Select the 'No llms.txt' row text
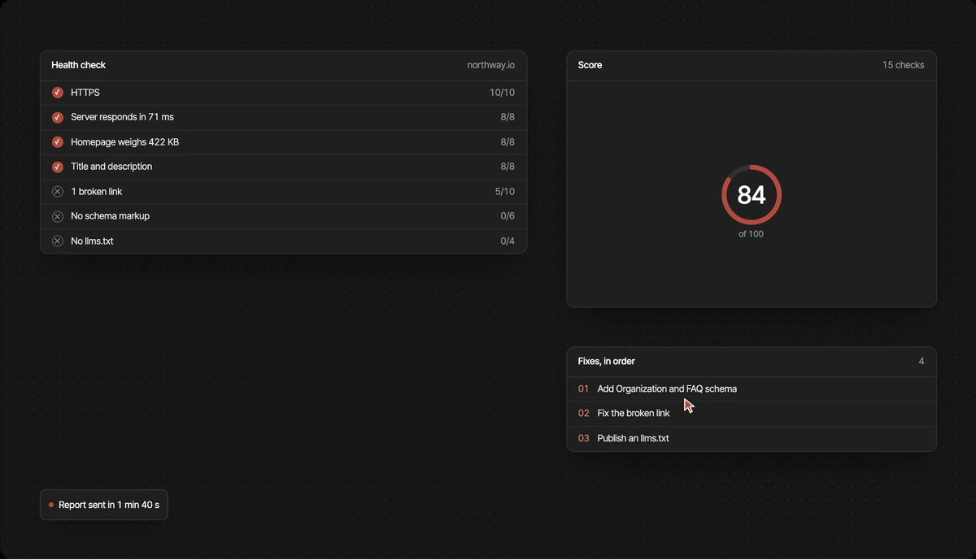Screen dimensions: 976x560 (x=92, y=241)
